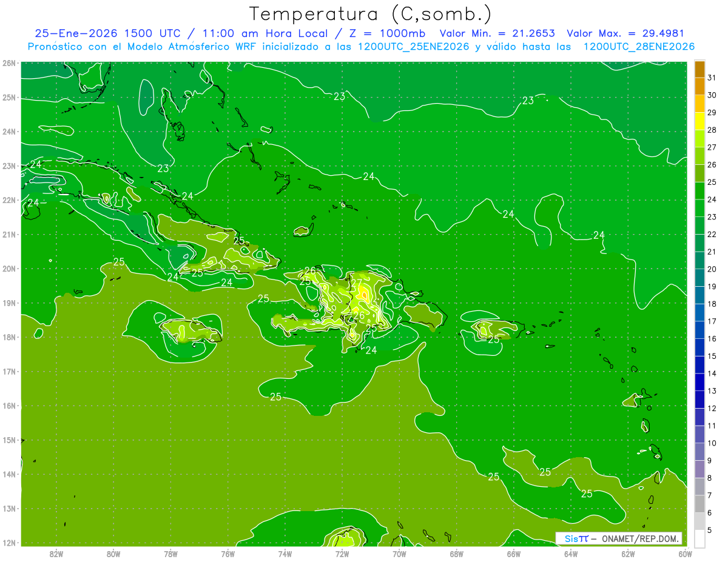The image size is (728, 562).
Task: Pick the orange swatch between legend values 30 and 31
Action: pos(699,86)
